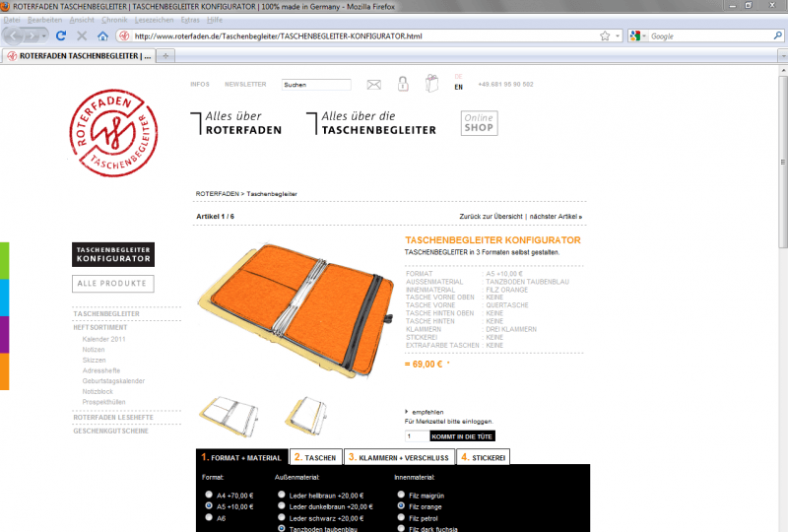Click the large orange notebook product image
The image size is (788, 532).
click(296, 310)
